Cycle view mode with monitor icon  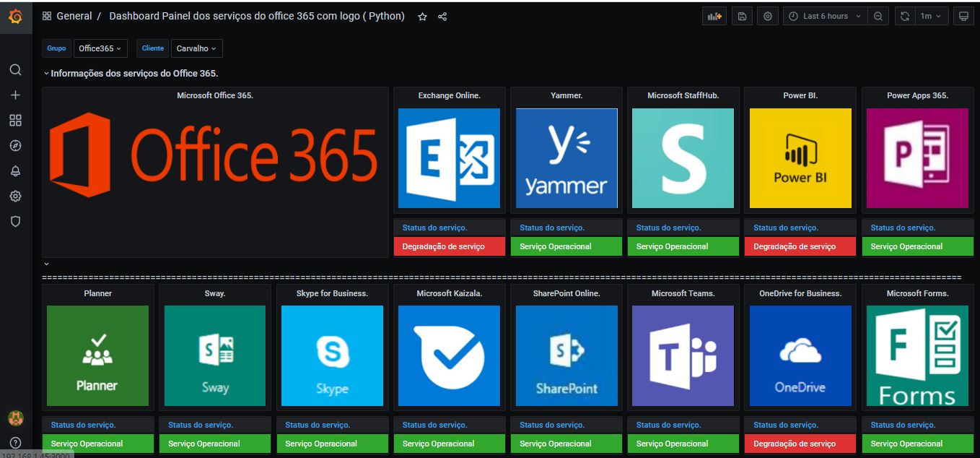tap(963, 16)
